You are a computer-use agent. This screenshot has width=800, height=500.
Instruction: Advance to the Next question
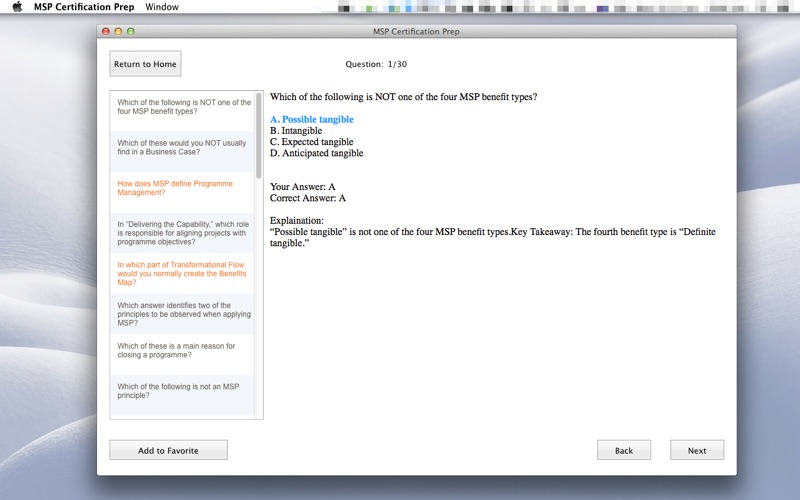click(697, 451)
